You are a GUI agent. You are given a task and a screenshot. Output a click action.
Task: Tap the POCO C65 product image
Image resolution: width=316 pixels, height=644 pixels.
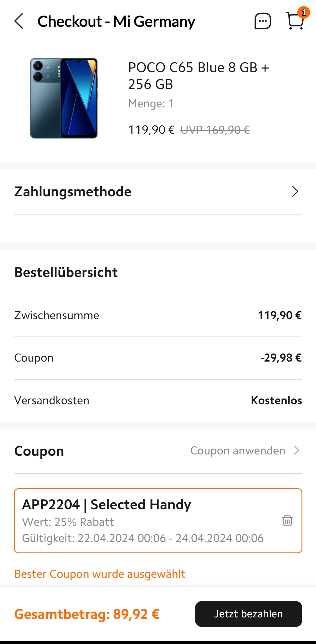click(64, 98)
